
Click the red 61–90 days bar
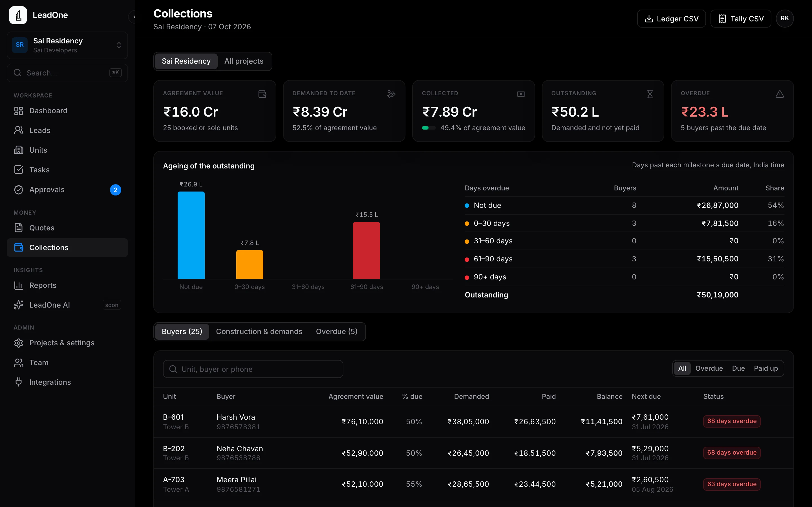[367, 250]
